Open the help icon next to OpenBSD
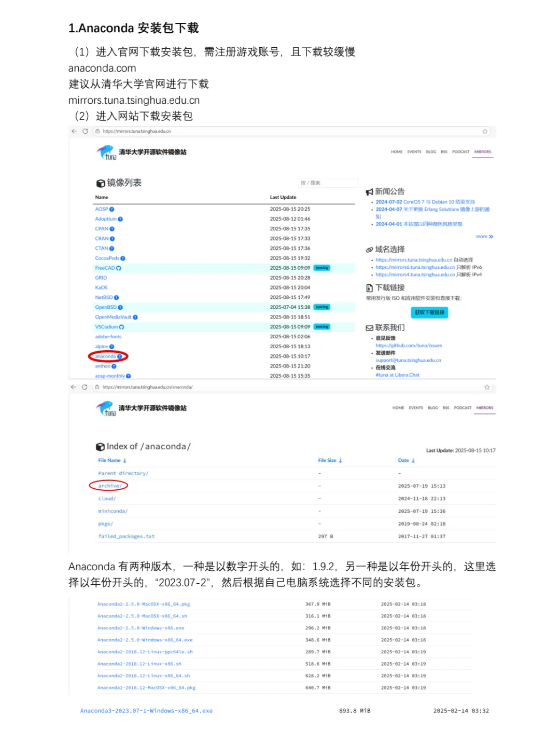Image resolution: width=560 pixels, height=742 pixels. pos(120,308)
